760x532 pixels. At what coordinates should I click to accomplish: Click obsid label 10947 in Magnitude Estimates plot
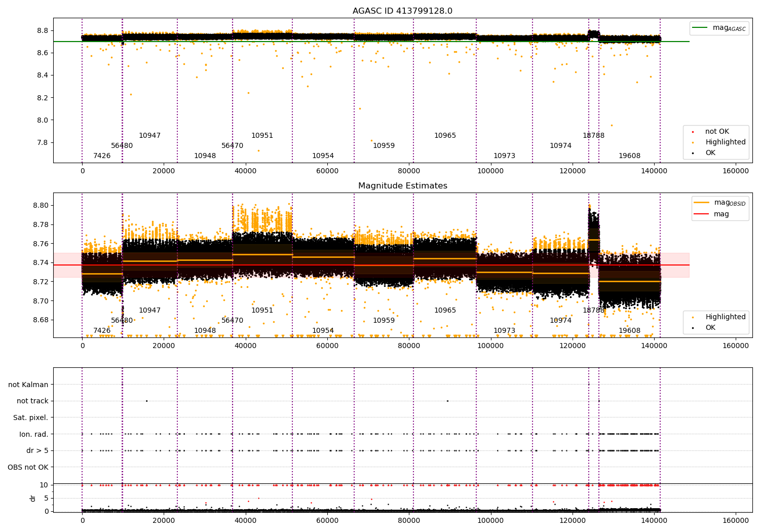149,310
